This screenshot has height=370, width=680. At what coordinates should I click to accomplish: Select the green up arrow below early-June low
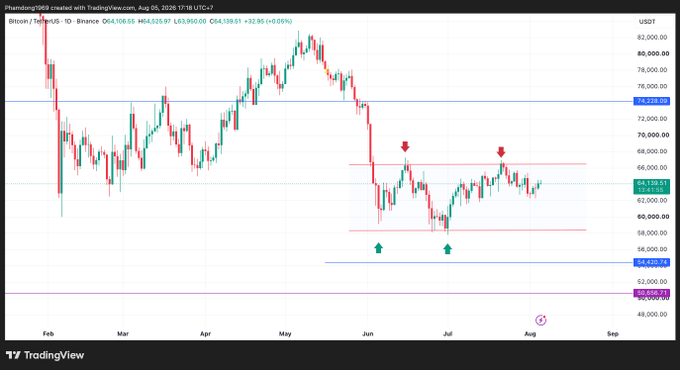[x=379, y=248]
